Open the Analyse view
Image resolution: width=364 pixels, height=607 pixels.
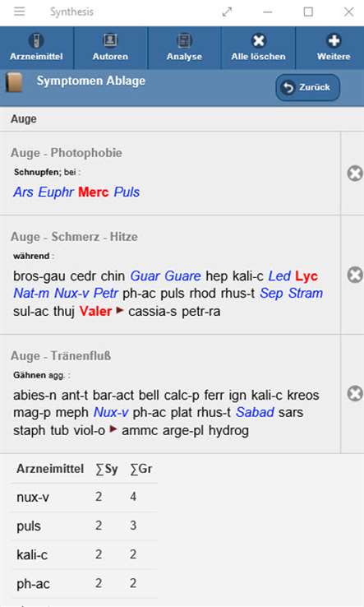point(184,48)
